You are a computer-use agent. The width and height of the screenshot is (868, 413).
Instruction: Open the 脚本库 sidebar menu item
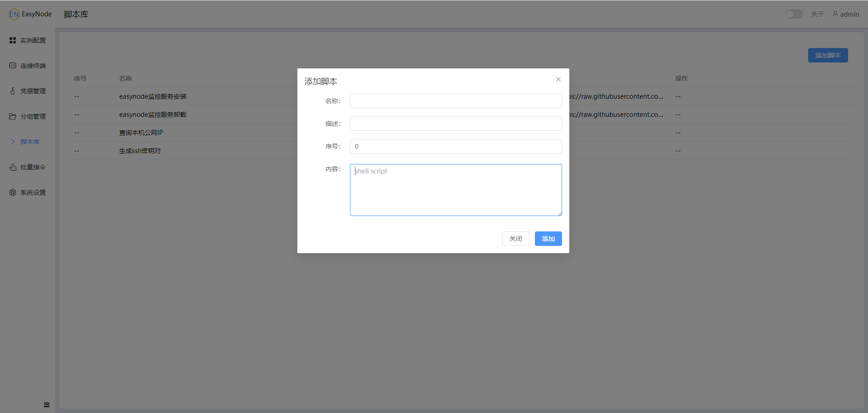30,142
